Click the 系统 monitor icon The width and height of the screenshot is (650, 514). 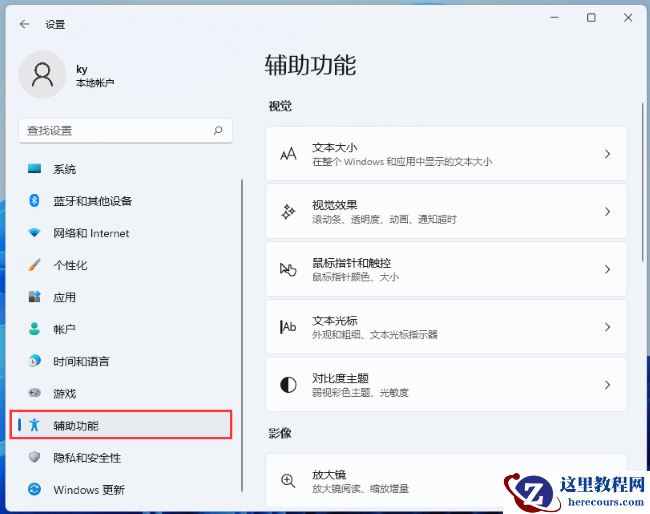[x=34, y=168]
